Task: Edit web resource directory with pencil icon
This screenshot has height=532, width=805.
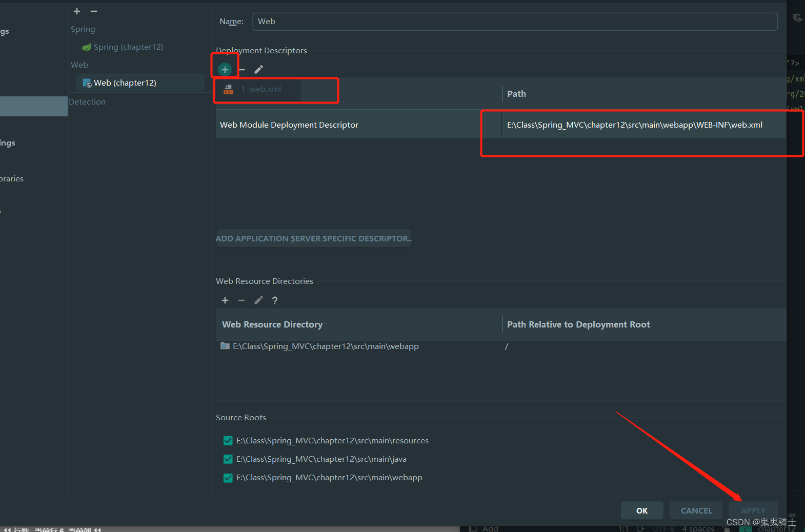Action: [258, 300]
